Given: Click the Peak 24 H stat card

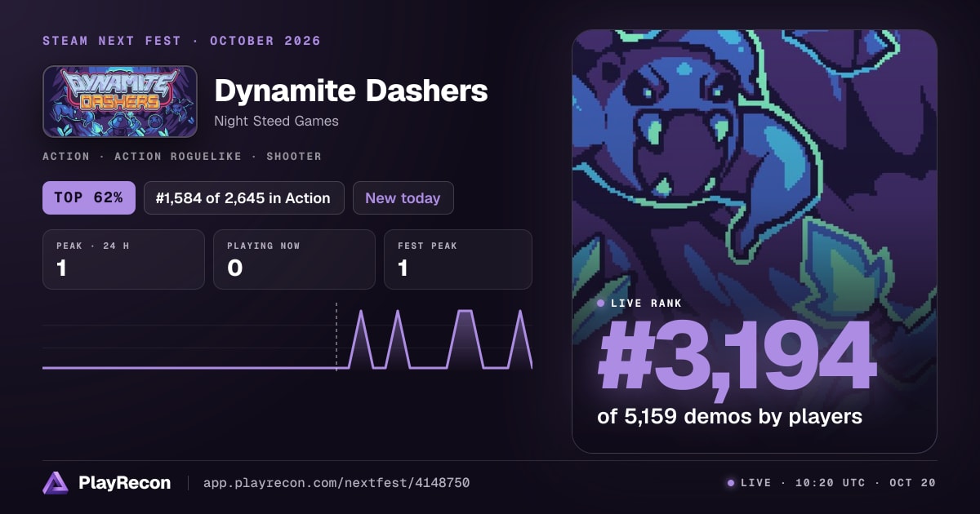Looking at the screenshot, I should (x=123, y=259).
